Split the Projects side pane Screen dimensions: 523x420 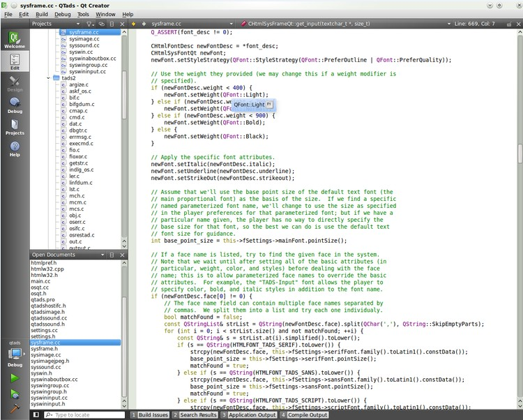tap(112, 24)
